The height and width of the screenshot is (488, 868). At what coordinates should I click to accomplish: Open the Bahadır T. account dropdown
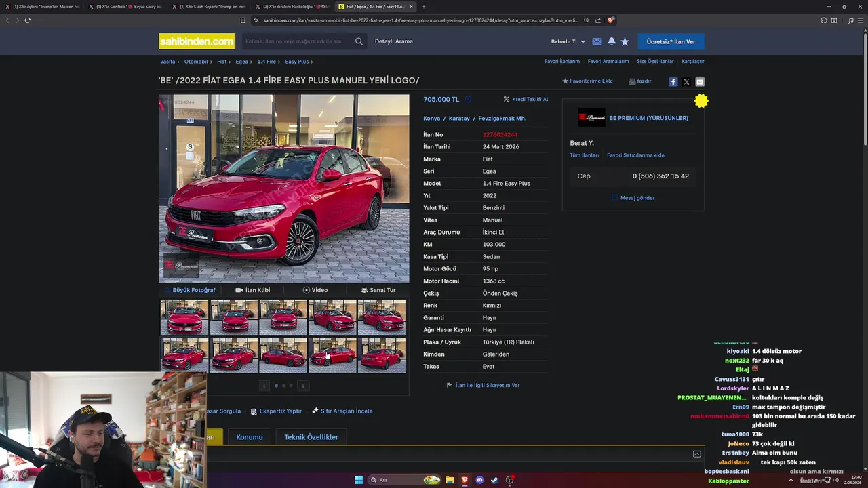tap(568, 41)
